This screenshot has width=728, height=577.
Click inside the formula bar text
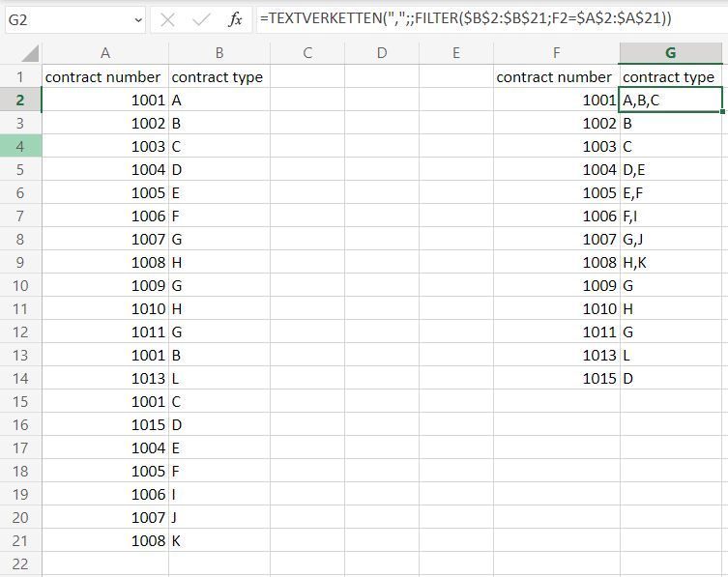[x=465, y=18]
